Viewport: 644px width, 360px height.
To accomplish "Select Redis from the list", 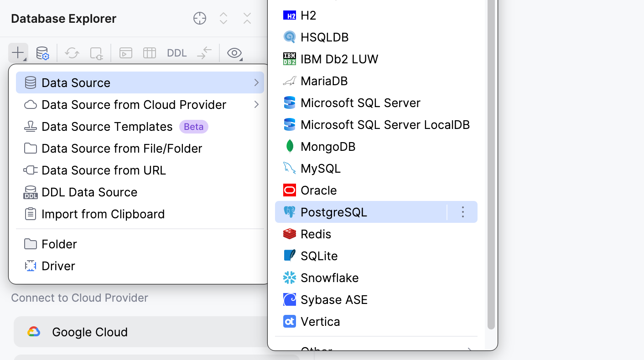I will (x=376, y=234).
